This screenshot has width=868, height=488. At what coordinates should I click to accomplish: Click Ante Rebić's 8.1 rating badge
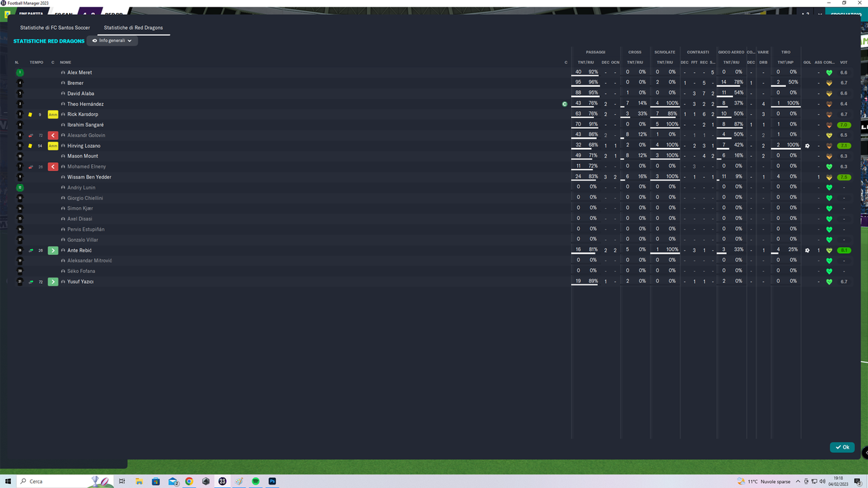(x=844, y=250)
